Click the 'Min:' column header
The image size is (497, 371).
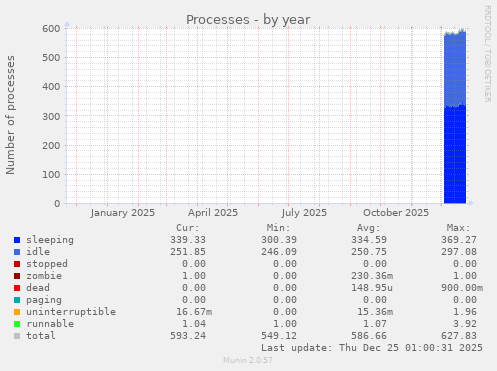click(278, 228)
